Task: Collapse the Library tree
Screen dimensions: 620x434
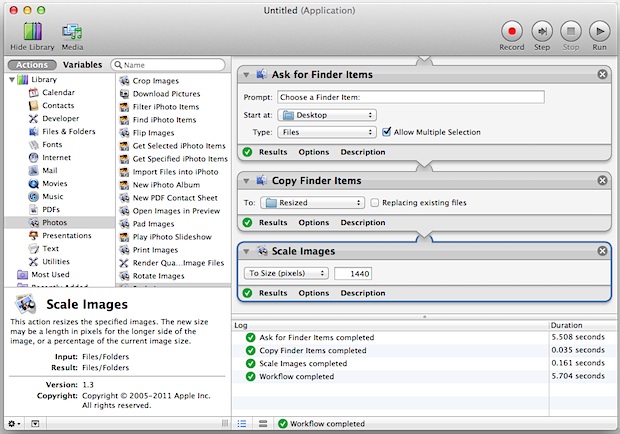Action: tap(12, 80)
